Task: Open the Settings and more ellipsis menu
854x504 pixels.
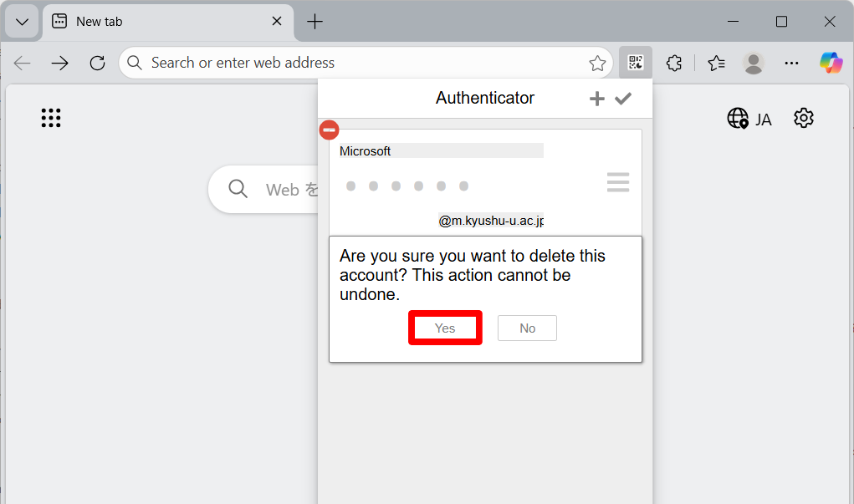Action: point(791,63)
